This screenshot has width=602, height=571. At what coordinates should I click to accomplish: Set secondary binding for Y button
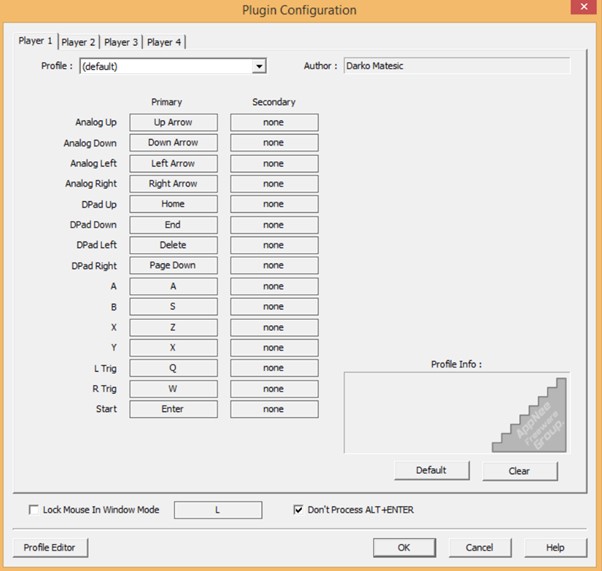[x=274, y=348]
